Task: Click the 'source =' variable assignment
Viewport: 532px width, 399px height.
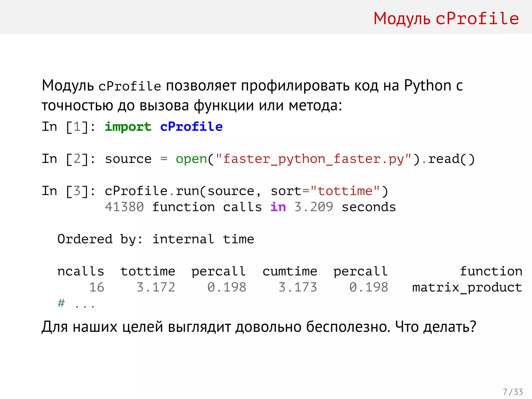Action: point(136,159)
